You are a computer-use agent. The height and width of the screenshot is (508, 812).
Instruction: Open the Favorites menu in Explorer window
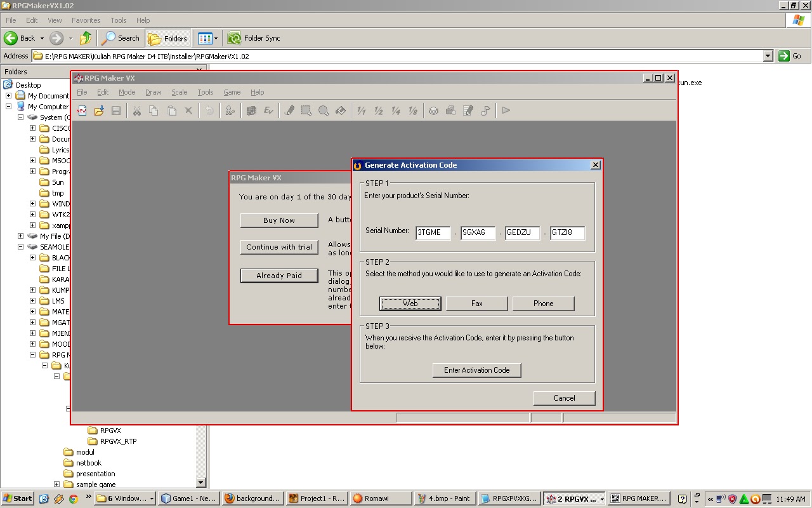click(x=86, y=20)
